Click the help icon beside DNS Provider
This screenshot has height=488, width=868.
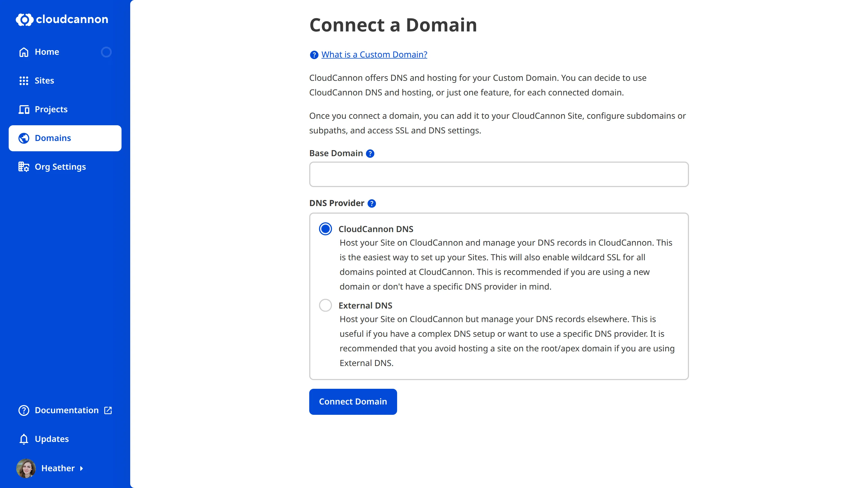(x=371, y=203)
